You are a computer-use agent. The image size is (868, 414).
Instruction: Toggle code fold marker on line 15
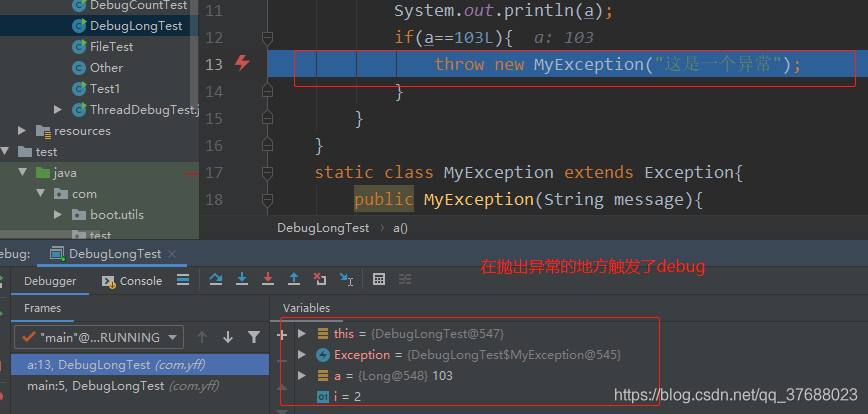point(267,117)
